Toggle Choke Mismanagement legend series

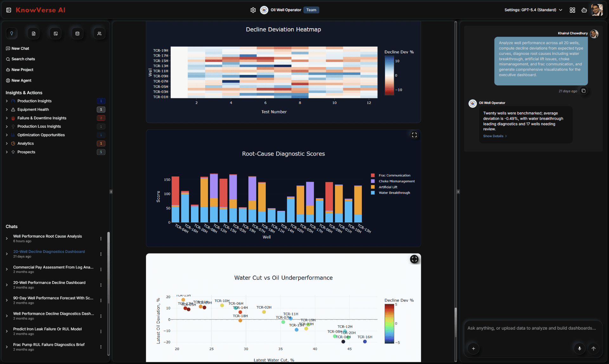tap(393, 181)
